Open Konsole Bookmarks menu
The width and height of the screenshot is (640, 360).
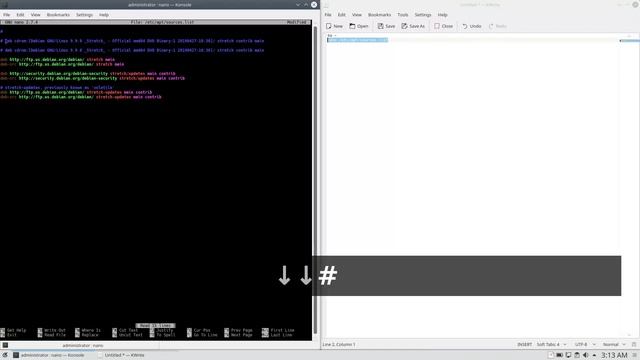coord(58,15)
